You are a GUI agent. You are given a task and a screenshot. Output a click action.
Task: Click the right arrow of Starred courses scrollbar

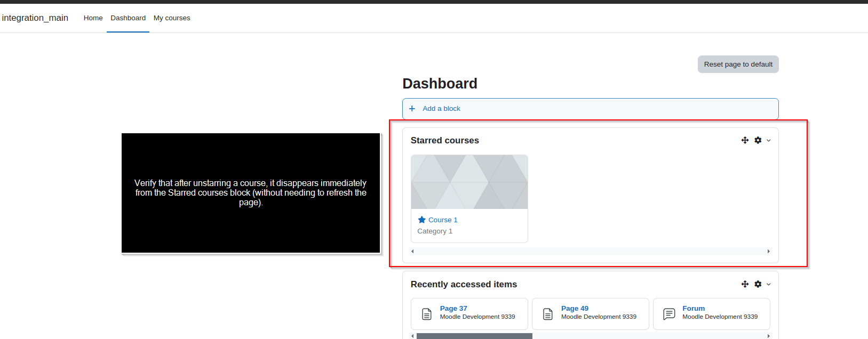(x=768, y=251)
